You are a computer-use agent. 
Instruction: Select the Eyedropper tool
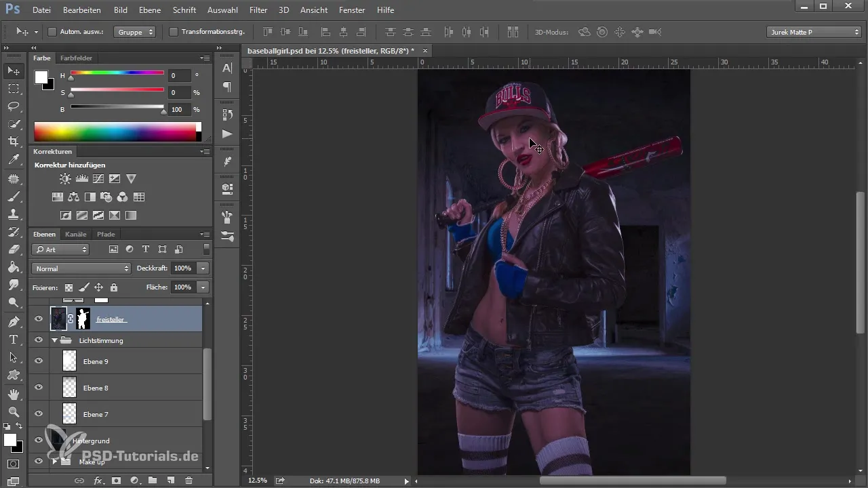(14, 160)
